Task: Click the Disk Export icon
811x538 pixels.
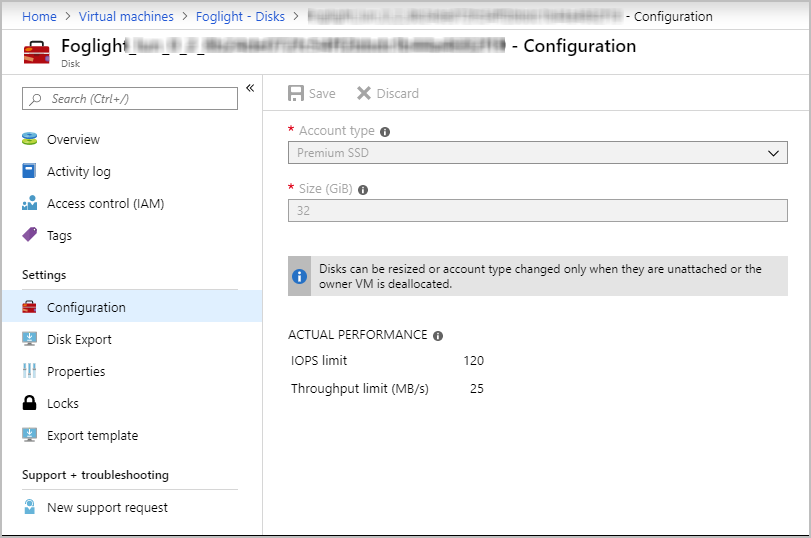Action: point(29,339)
